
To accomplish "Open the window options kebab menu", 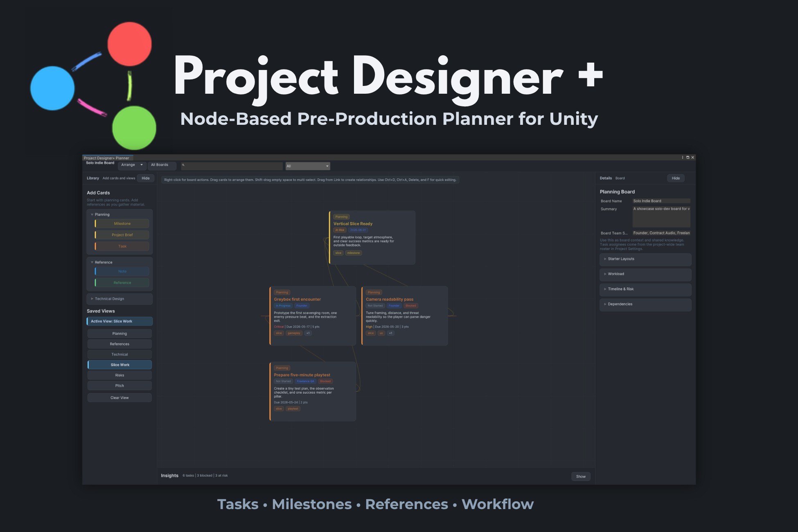I will [x=683, y=158].
